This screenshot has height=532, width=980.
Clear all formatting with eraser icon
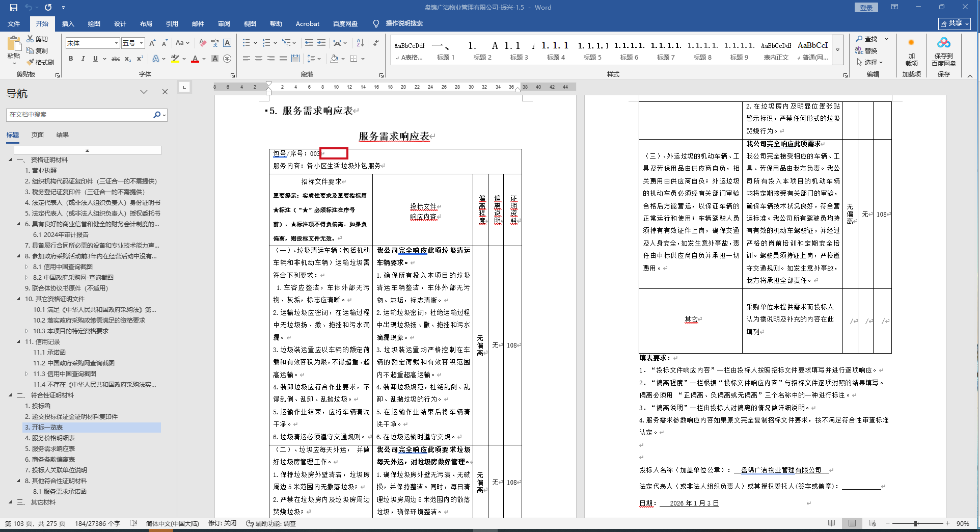click(x=203, y=43)
